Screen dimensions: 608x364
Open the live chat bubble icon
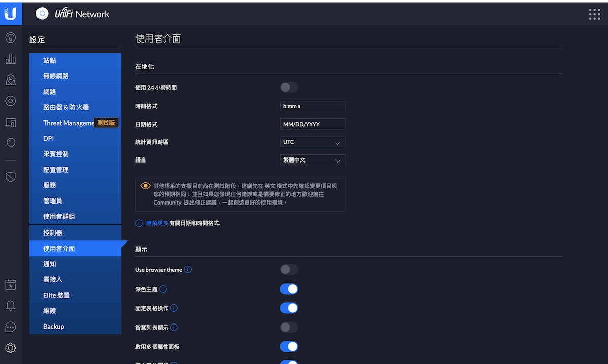[x=10, y=327]
